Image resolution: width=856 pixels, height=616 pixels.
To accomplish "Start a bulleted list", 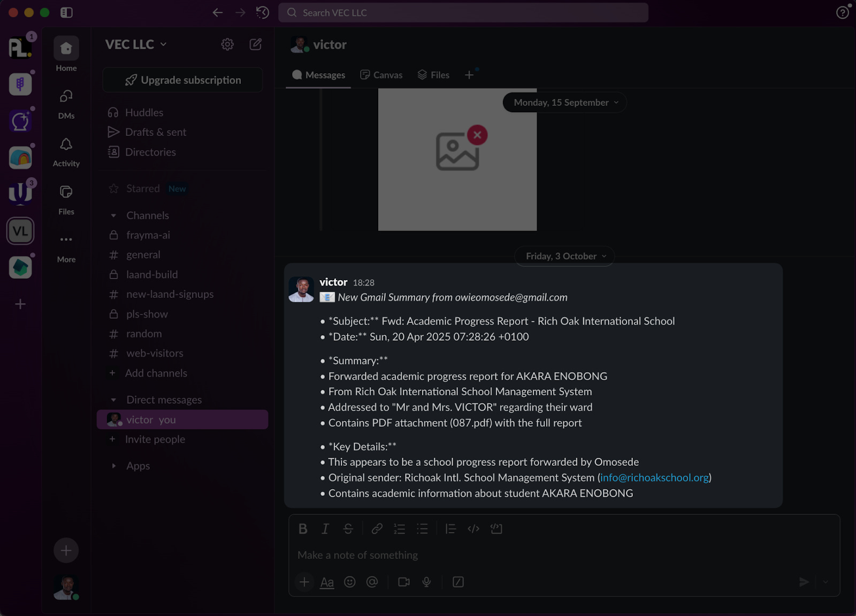I will (x=423, y=529).
